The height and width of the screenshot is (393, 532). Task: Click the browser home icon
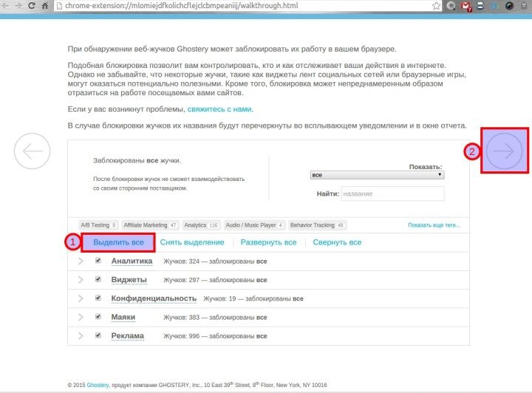pos(46,6)
